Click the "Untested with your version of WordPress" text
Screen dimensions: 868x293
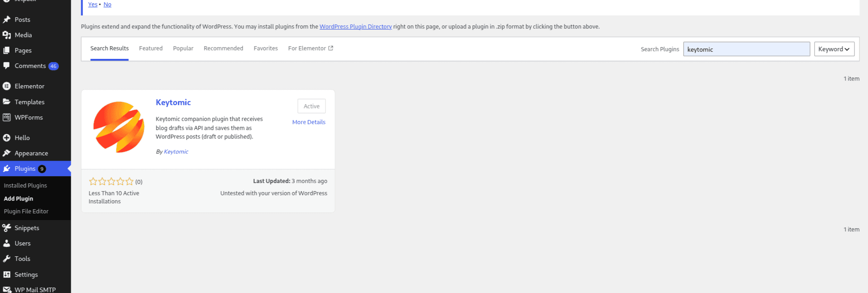[x=274, y=193]
